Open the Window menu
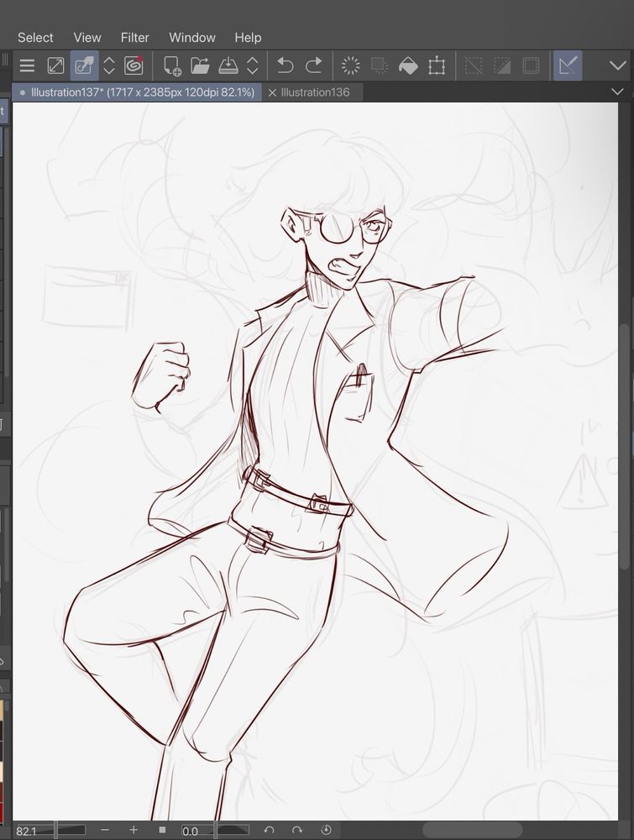The width and height of the screenshot is (634, 840). click(x=192, y=38)
